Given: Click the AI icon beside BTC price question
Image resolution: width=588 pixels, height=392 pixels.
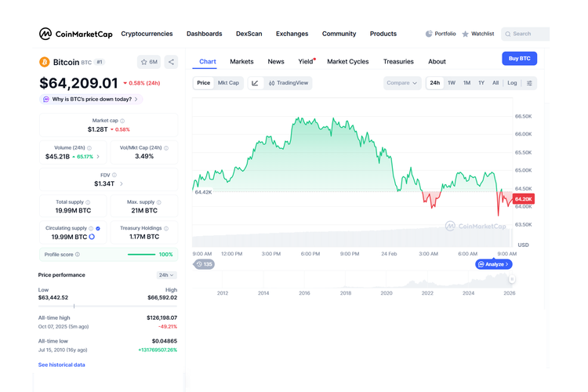Looking at the screenshot, I should 46,100.
